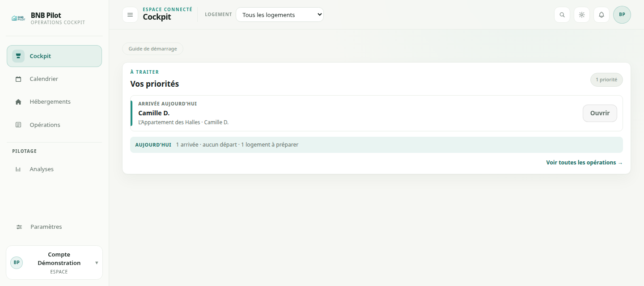Click the BNB Pilot logo icon
This screenshot has height=286, width=644.
click(18, 18)
